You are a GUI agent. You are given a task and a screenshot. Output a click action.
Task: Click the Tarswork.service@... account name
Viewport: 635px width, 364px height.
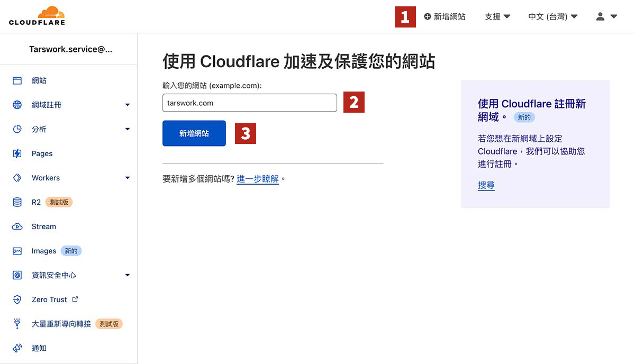point(71,49)
